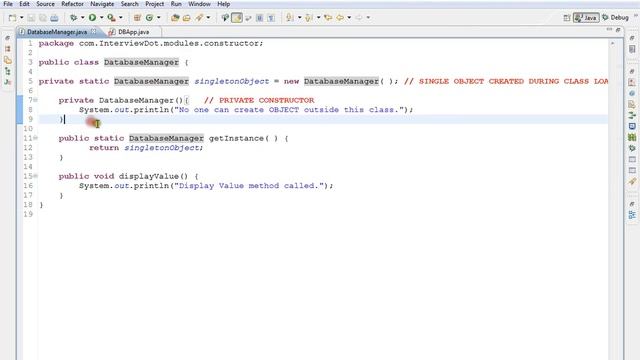
Task: Open the Outline view in right sidebar
Action: [632, 215]
